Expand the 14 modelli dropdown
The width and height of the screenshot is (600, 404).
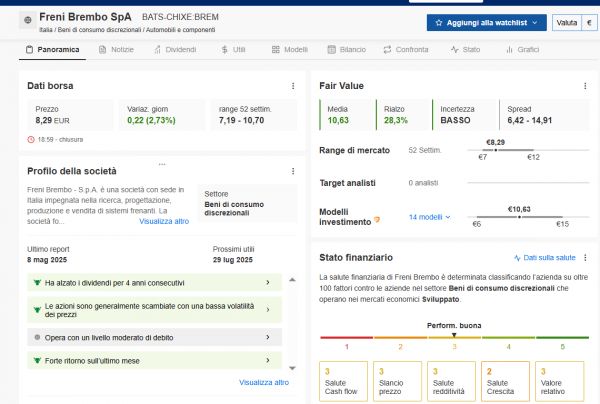point(429,217)
